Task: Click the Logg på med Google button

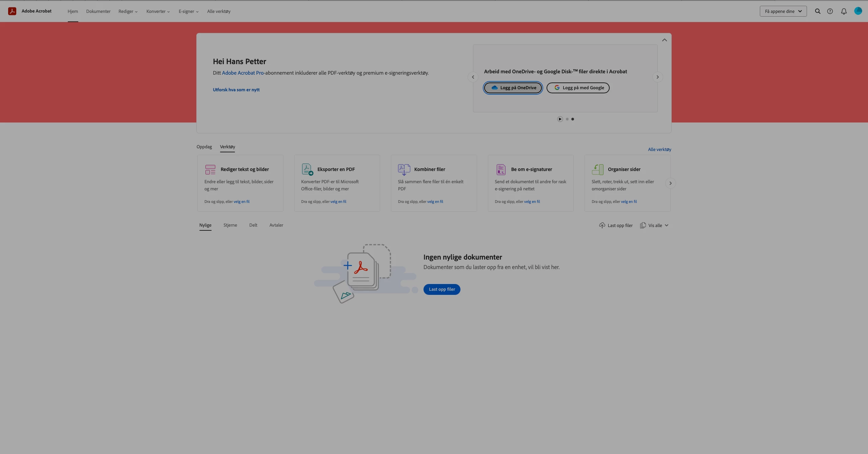Action: [x=578, y=88]
